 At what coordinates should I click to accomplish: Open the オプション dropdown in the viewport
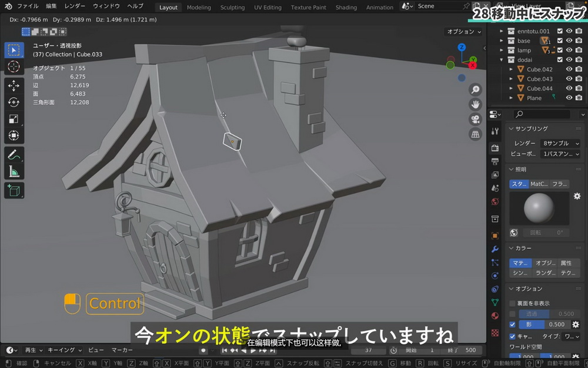tap(463, 32)
